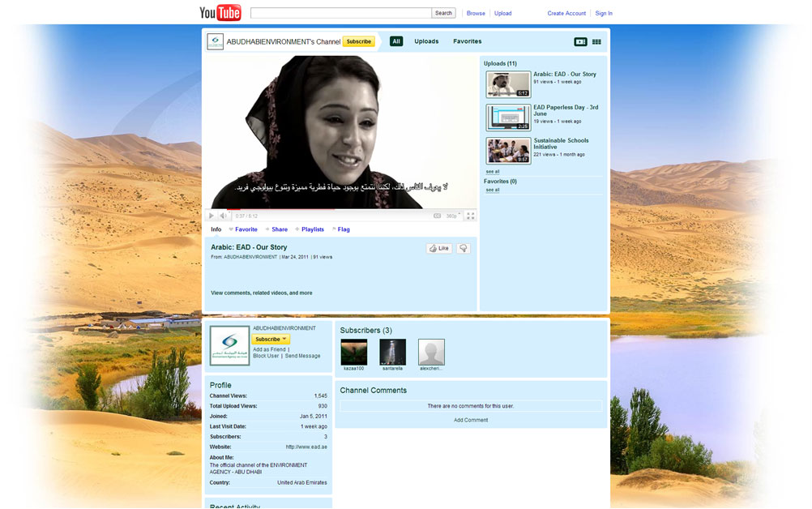
Task: Add video to Favorite with heart icon
Action: pos(242,229)
